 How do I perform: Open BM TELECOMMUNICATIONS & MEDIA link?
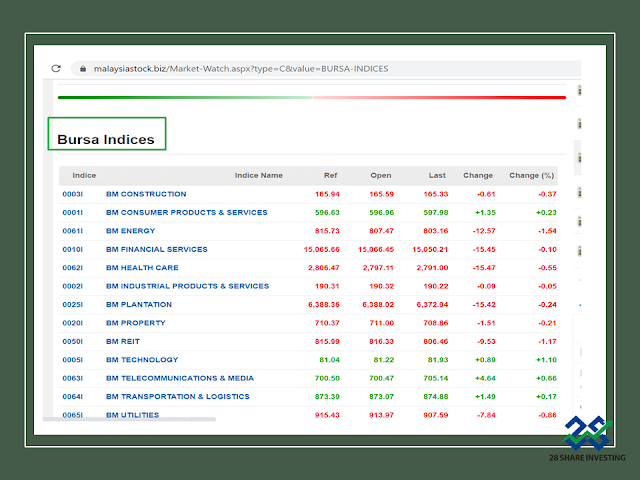click(x=180, y=378)
